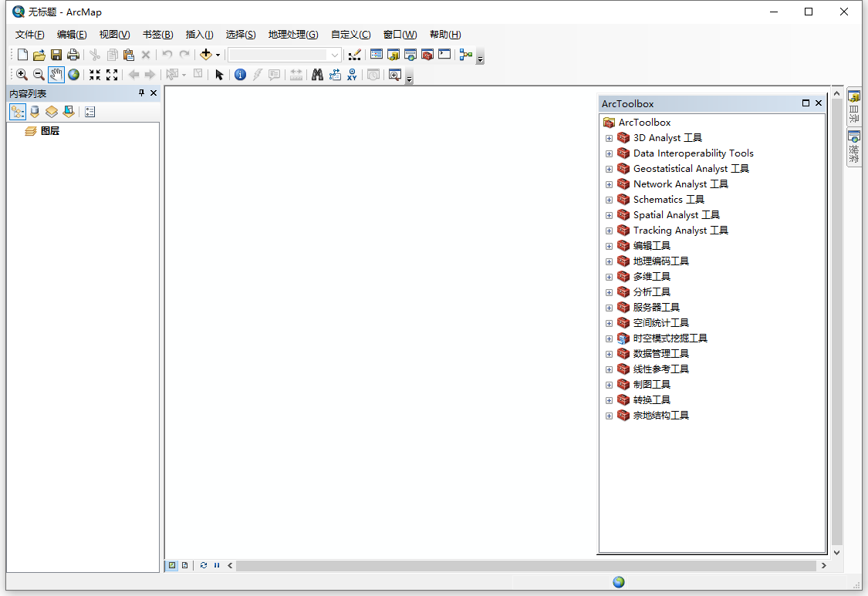Screen dimensions: 868x596
Task: Select the ArcToolbox root node
Action: [644, 123]
